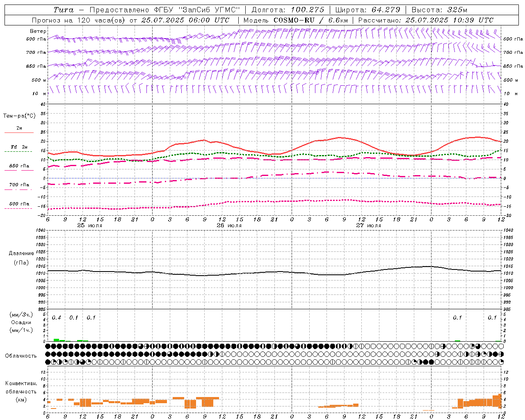Click the "(км)" unit label of convective cloudiness

point(21,399)
